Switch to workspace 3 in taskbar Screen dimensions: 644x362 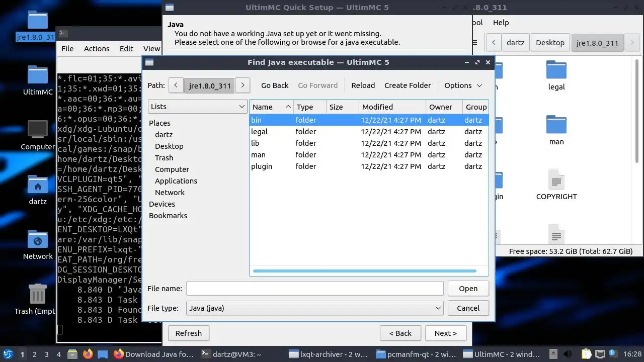[46, 354]
